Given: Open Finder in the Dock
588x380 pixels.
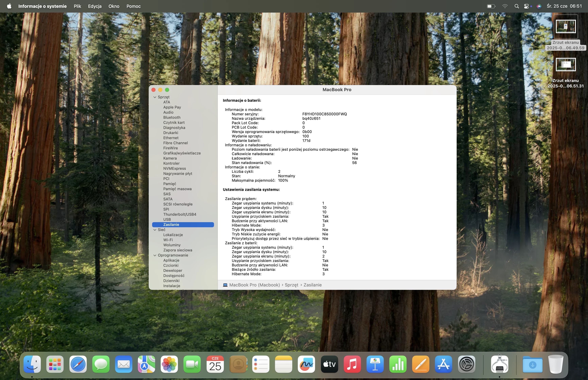Looking at the screenshot, I should 32,364.
